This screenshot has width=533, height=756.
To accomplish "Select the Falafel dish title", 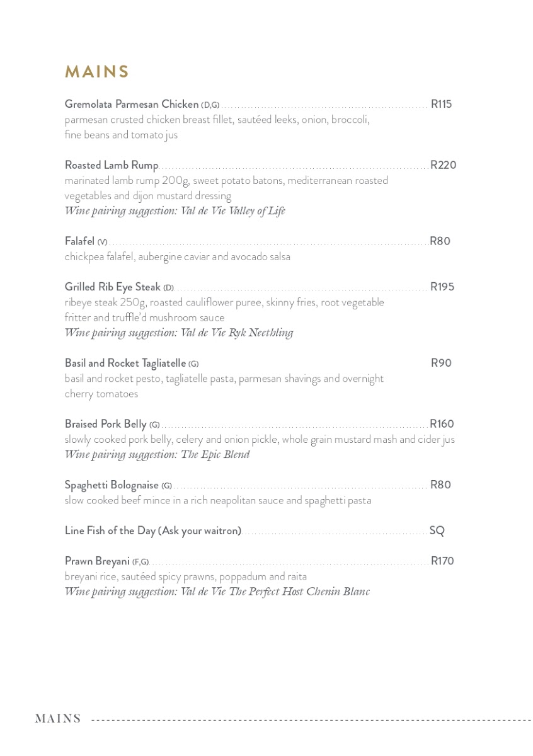I will (80, 241).
